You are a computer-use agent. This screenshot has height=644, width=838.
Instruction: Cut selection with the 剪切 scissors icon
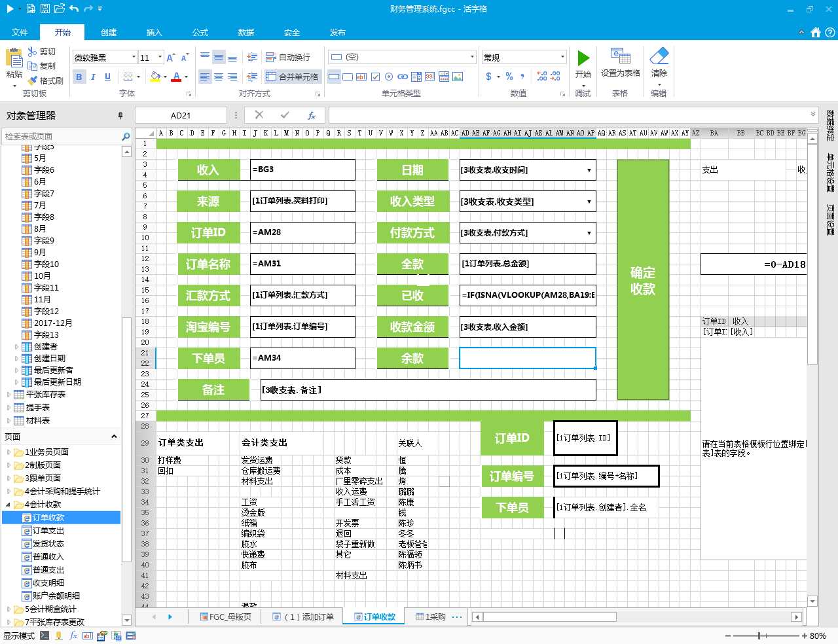tap(33, 52)
